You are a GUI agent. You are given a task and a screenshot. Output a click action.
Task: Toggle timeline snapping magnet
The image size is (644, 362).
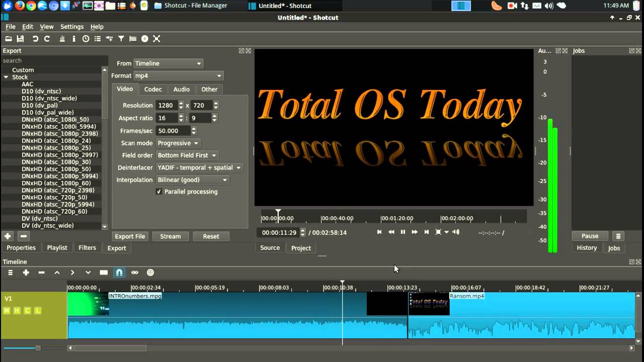coord(119,273)
